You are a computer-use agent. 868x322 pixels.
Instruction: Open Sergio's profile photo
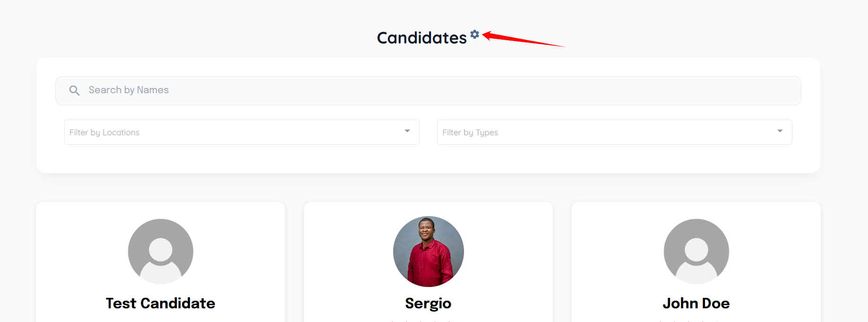428,251
